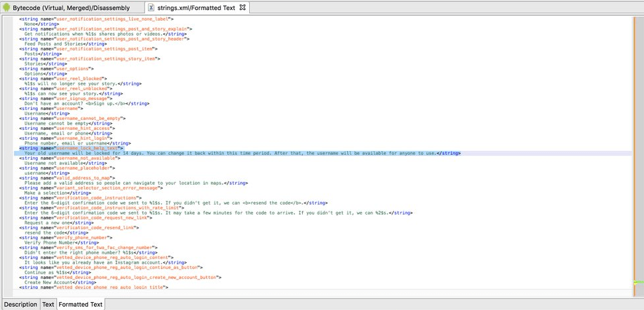
Task: Click the username_cannot_be_empty string name
Action: tap(89, 119)
